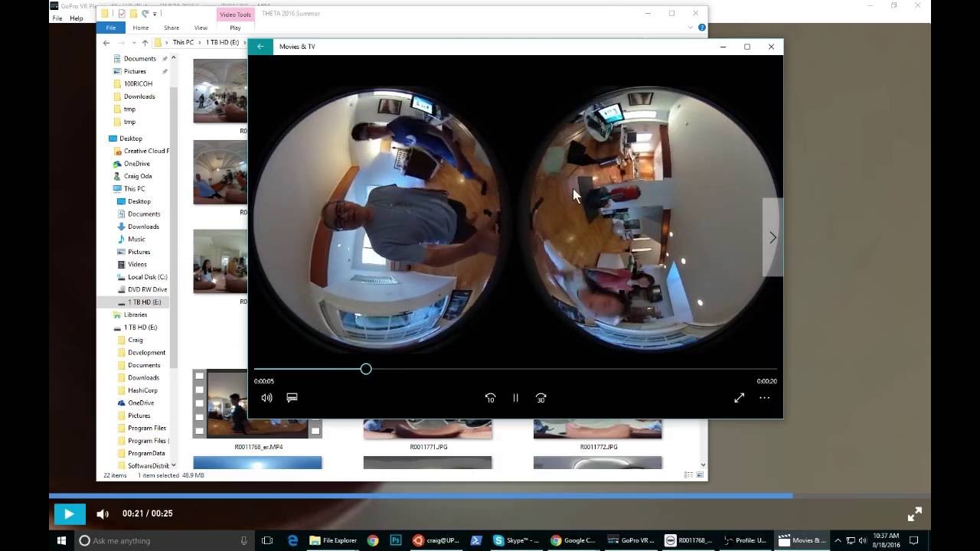Open the Quick Access Toolbar customize dropdown
The image size is (980, 551).
(x=155, y=14)
